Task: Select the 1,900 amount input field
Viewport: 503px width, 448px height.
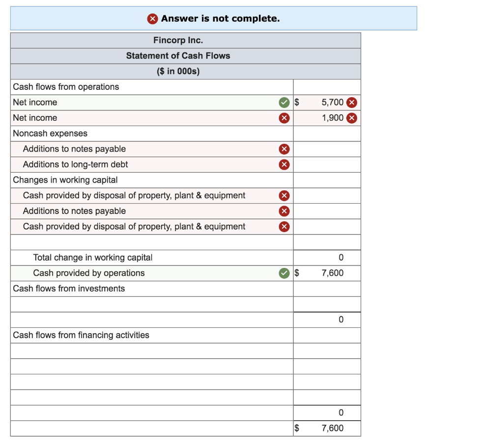Action: tap(329, 118)
